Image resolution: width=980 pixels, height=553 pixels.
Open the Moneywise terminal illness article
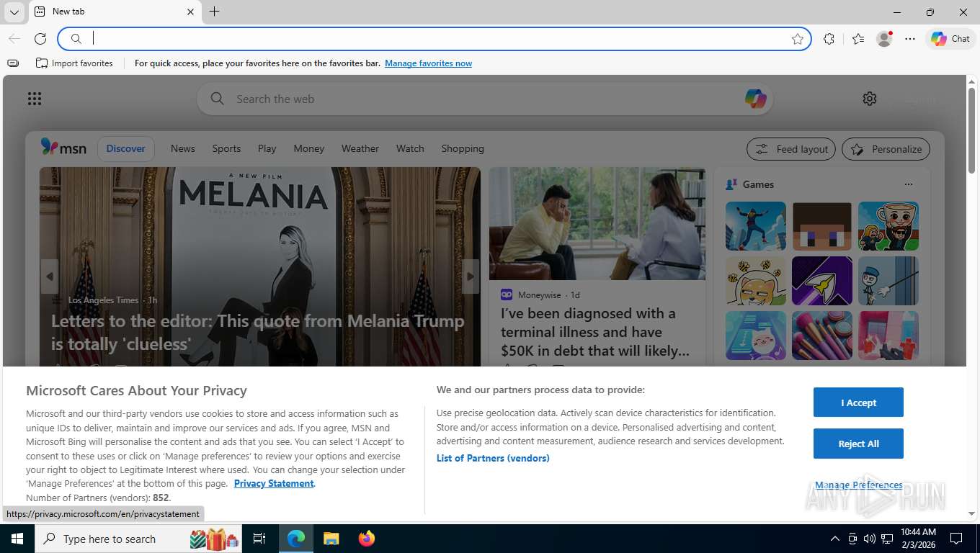click(x=595, y=332)
